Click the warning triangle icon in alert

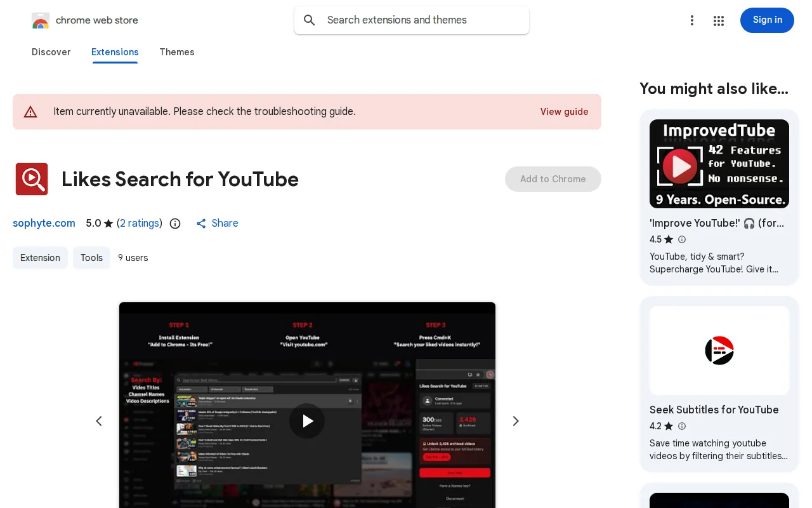pyautogui.click(x=30, y=112)
